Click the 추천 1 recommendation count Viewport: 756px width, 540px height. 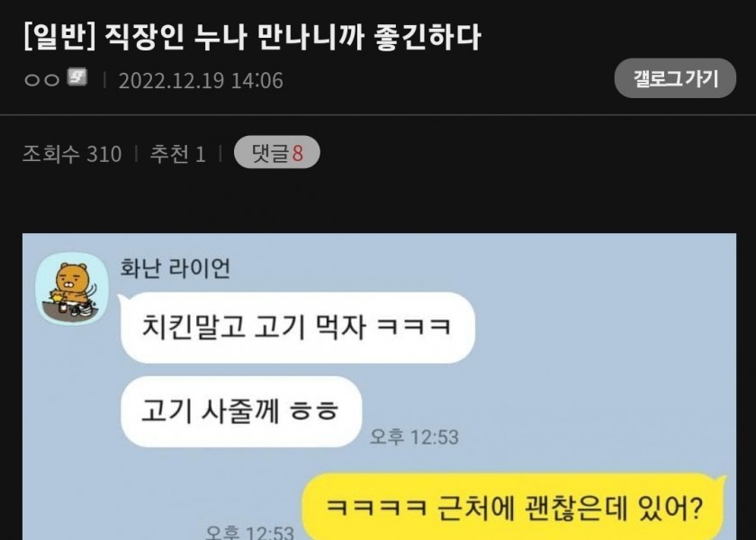pos(178,154)
